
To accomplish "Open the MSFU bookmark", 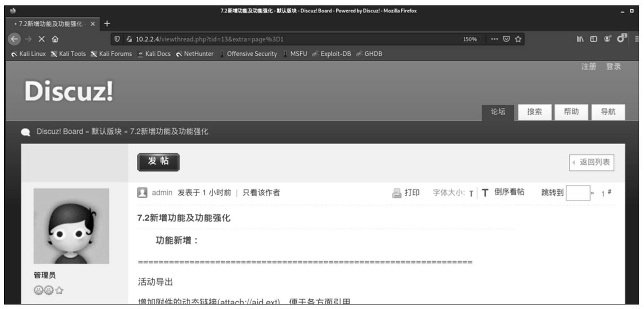I will pos(294,54).
